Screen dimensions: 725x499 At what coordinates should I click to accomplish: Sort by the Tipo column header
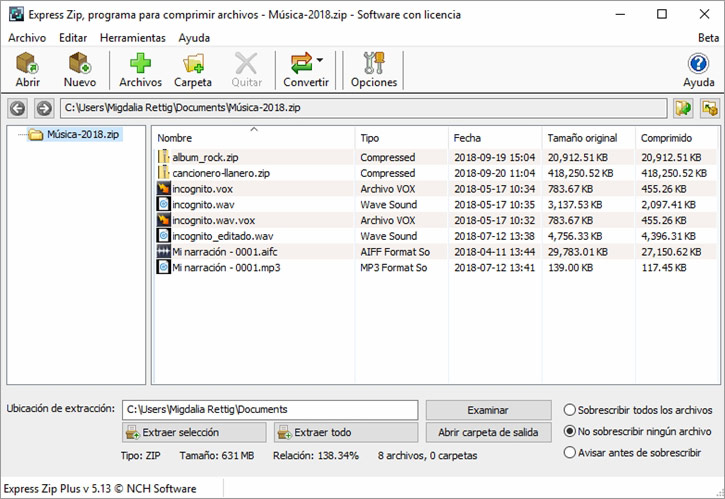402,138
